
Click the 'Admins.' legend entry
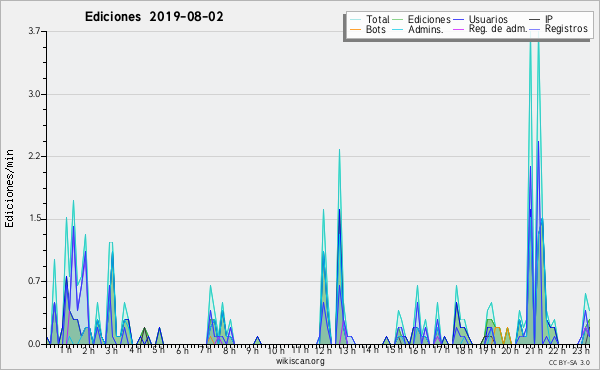426,29
